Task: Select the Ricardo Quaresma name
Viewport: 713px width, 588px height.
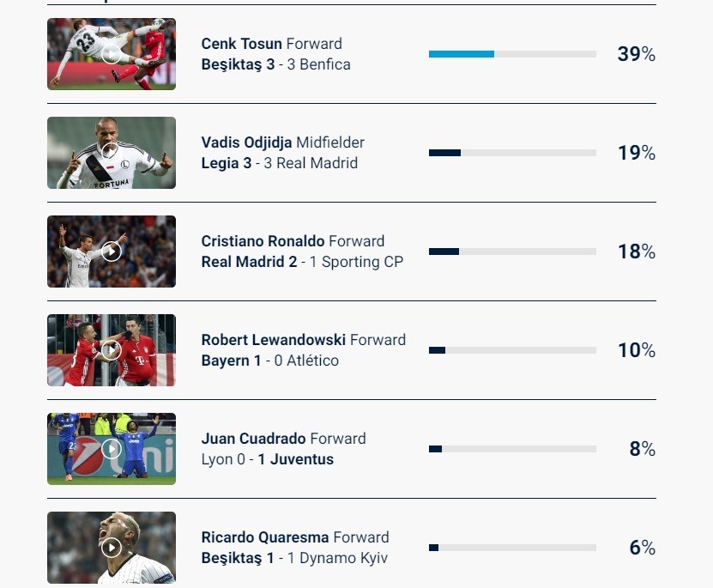Action: pyautogui.click(x=264, y=537)
